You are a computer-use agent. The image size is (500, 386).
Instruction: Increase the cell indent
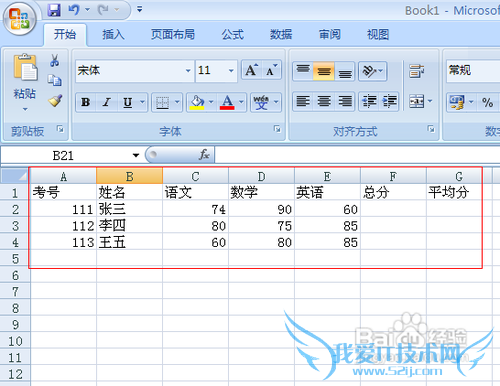[389, 101]
